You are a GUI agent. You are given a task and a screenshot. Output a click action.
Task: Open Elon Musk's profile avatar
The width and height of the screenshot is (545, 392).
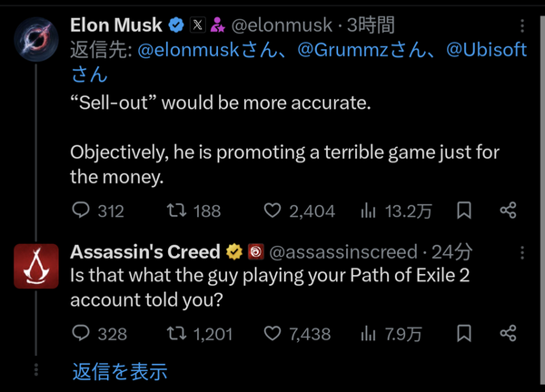36,39
